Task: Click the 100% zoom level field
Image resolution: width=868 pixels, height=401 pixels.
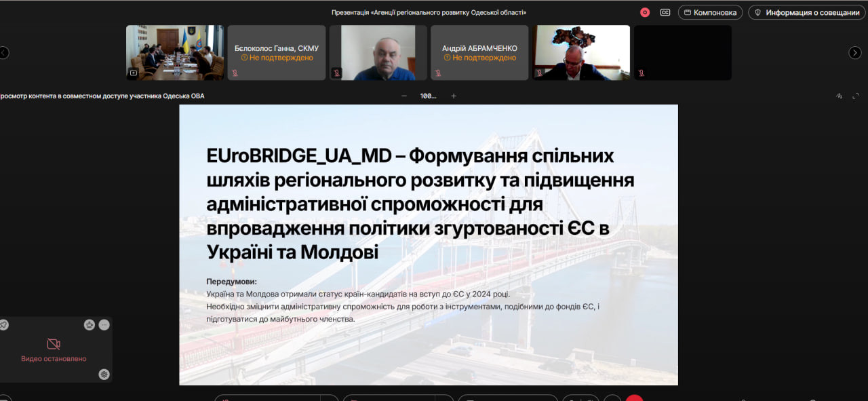Action: pos(429,96)
